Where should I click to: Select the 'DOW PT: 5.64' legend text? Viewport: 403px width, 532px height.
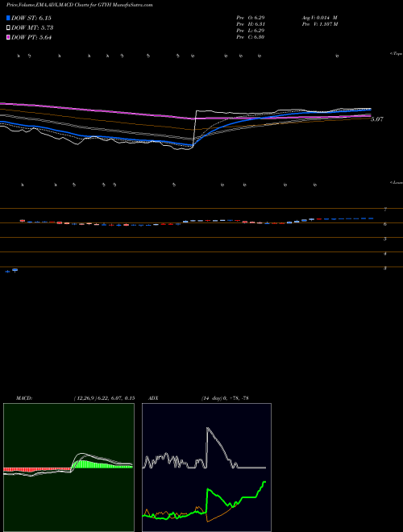point(31,37)
